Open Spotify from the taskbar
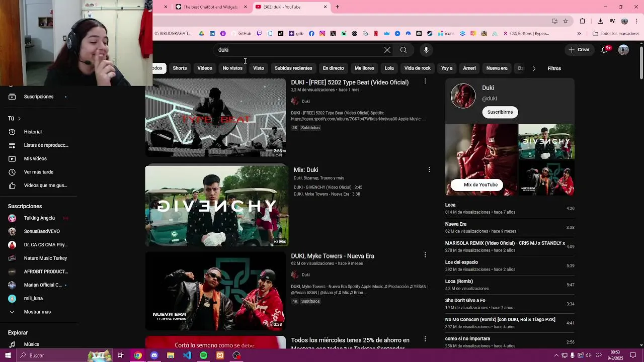This screenshot has height=362, width=644. [203, 355]
